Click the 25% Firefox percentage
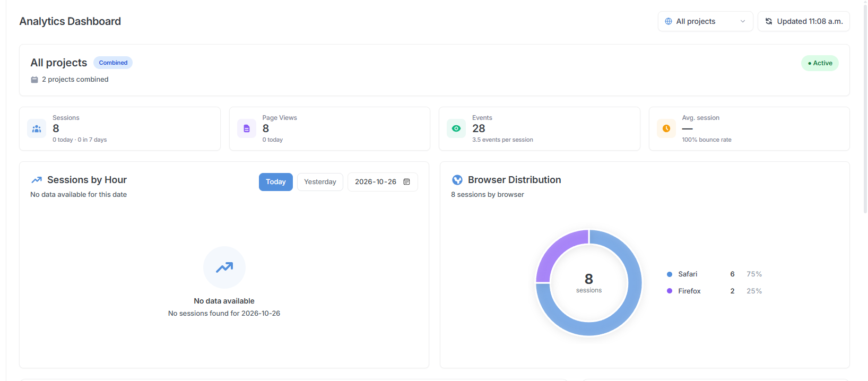This screenshot has height=381, width=868. pos(754,291)
